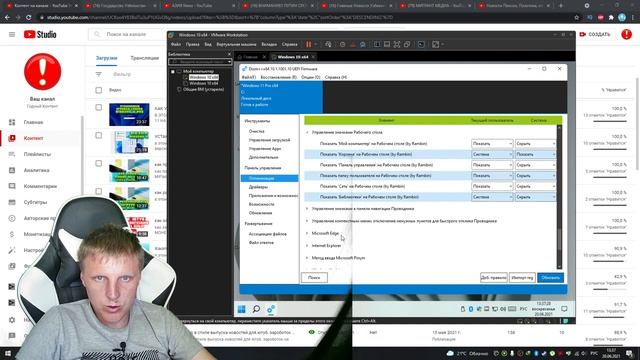Click the Создать camera button in Studio

(x=596, y=34)
